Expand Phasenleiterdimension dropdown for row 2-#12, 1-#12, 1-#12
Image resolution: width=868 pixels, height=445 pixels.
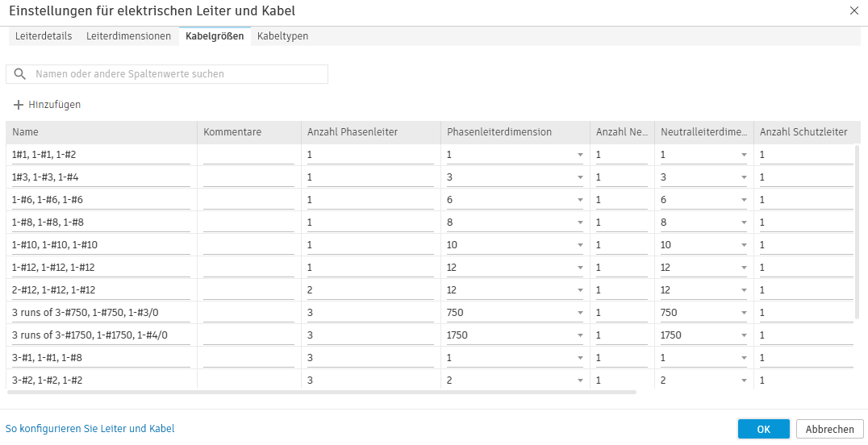coord(579,290)
